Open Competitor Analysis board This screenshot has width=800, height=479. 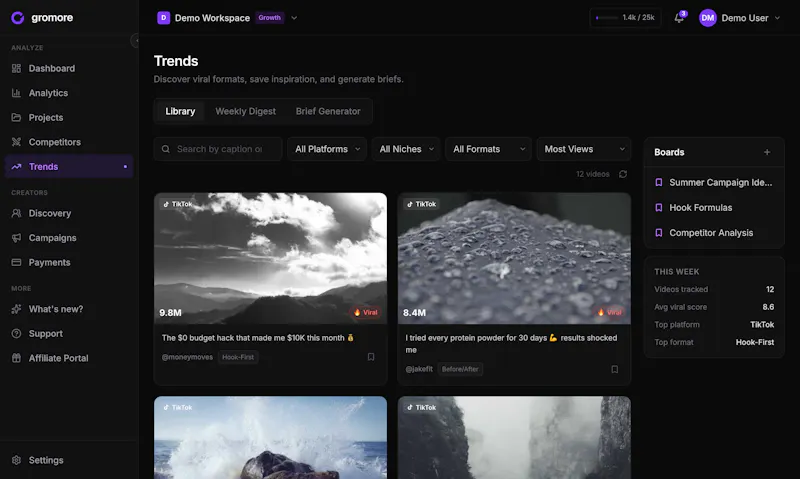(x=714, y=233)
